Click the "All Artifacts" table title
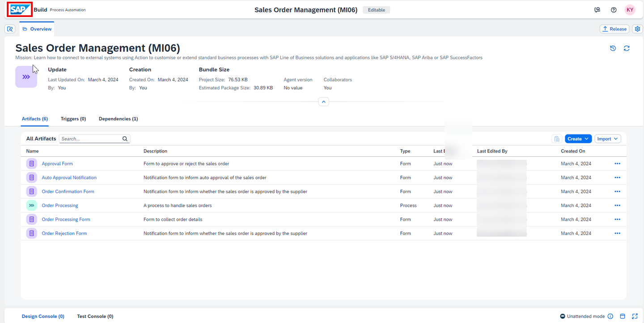 click(41, 139)
